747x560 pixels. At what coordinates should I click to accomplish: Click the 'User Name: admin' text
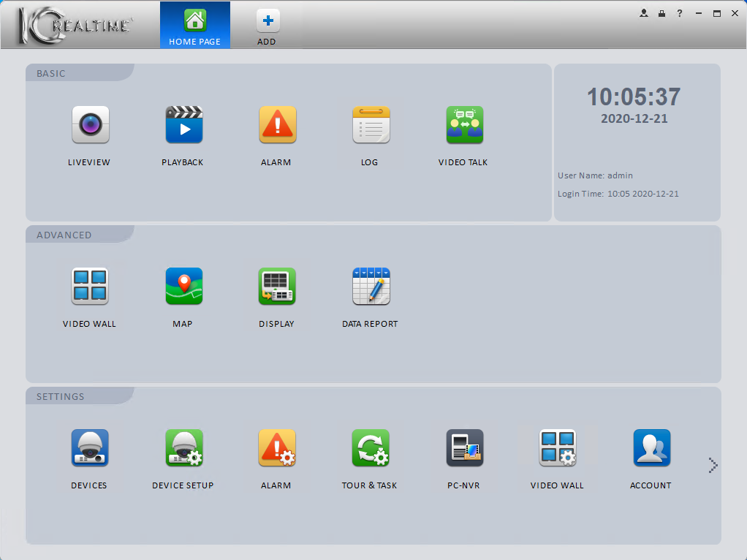point(595,175)
